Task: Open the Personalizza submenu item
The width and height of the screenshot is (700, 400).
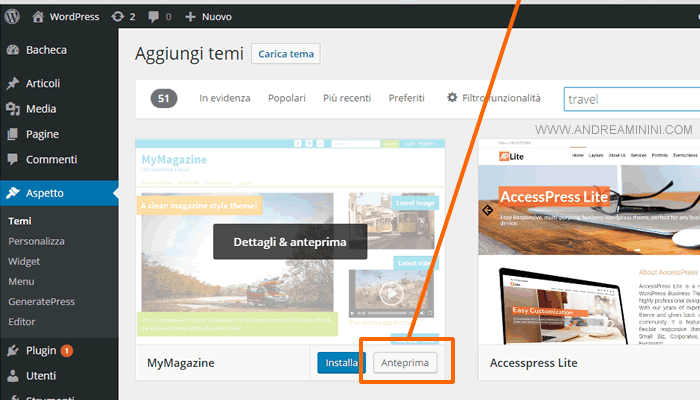Action: pyautogui.click(x=36, y=241)
